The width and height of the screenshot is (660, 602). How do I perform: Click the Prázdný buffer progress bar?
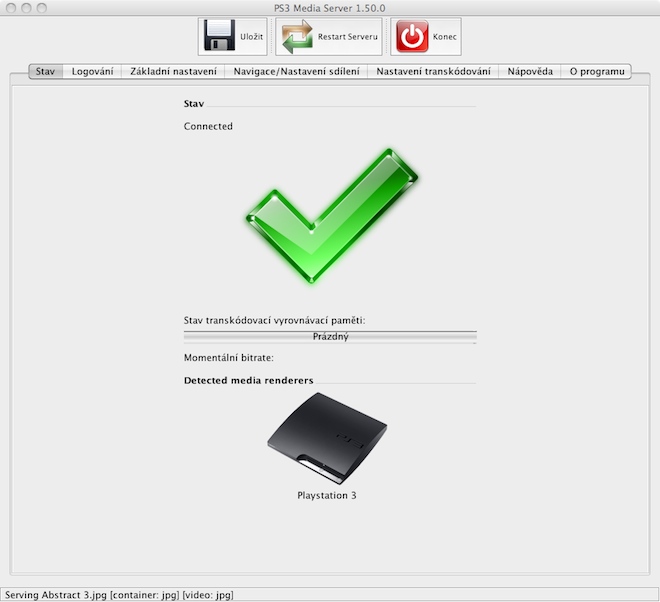pyautogui.click(x=330, y=337)
